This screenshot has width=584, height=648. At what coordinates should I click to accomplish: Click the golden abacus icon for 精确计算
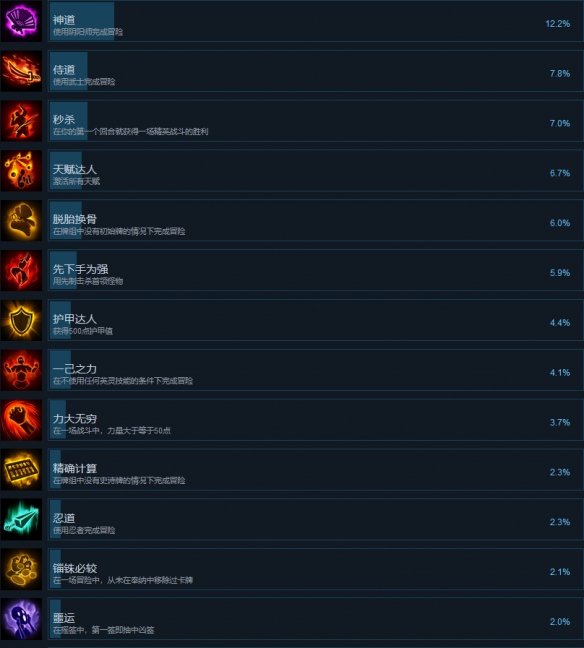[21, 470]
